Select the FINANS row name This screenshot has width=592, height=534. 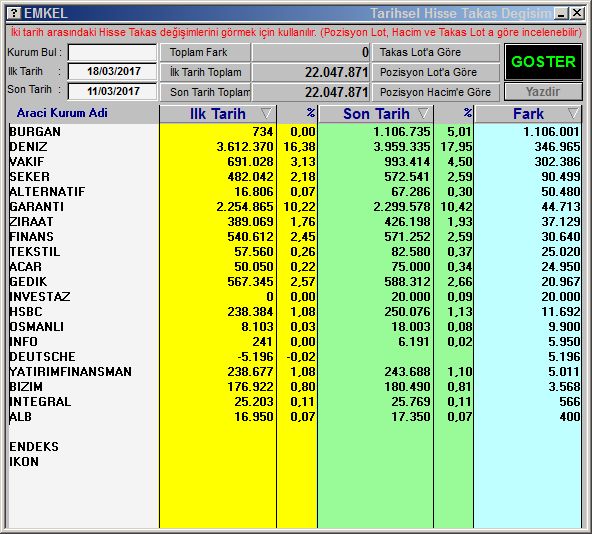31,237
